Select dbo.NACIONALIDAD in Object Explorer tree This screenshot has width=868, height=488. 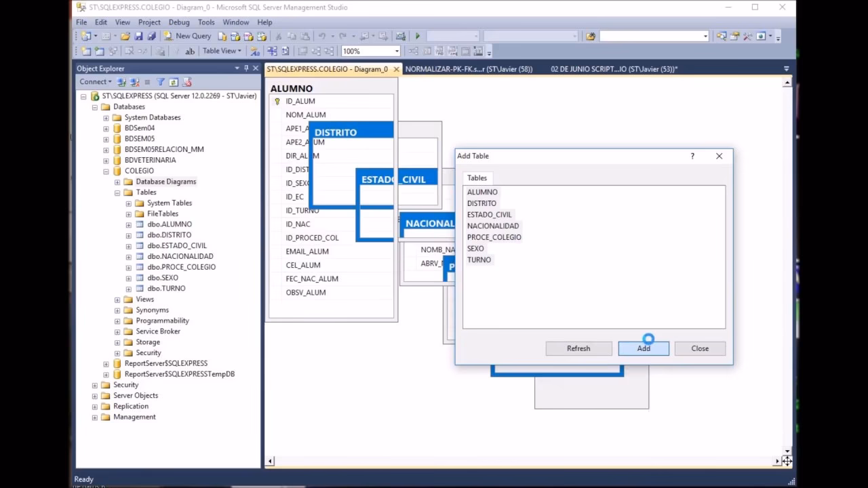(x=180, y=257)
